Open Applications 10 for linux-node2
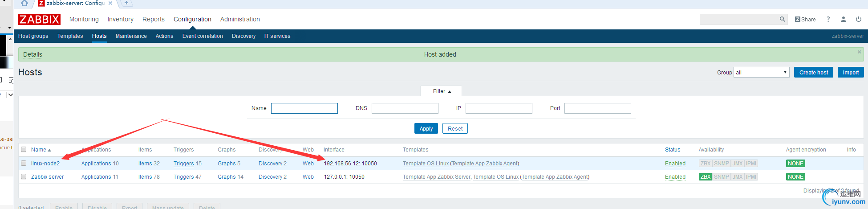868x209 pixels. pos(96,164)
